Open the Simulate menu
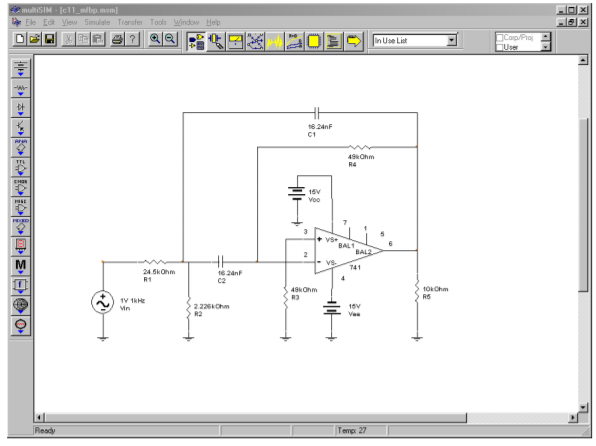 tap(97, 22)
